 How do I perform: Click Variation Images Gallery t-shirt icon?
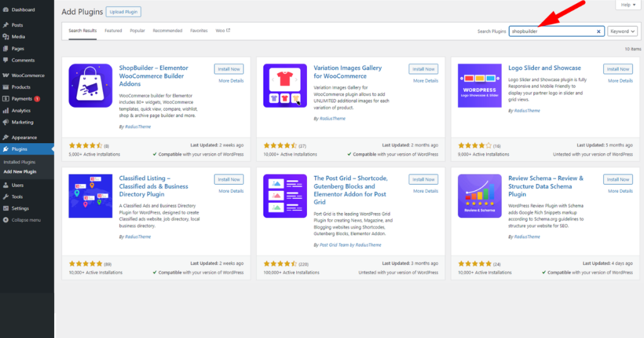tap(285, 85)
